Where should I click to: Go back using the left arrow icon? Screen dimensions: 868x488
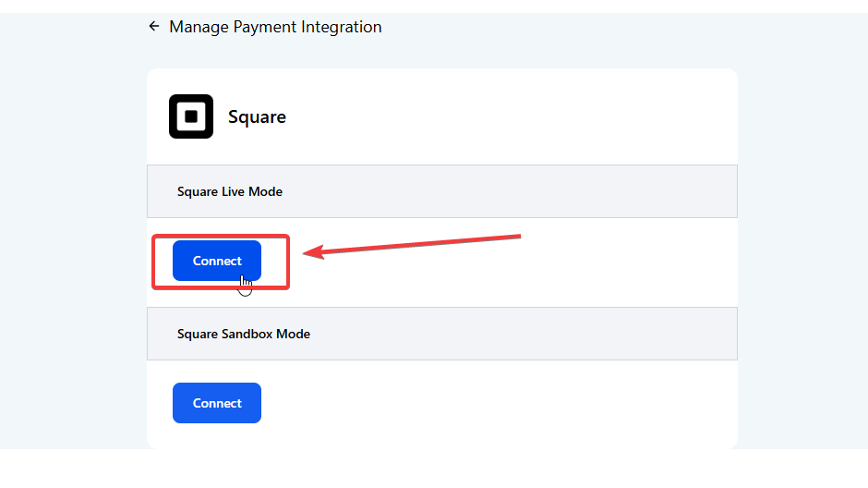point(154,26)
